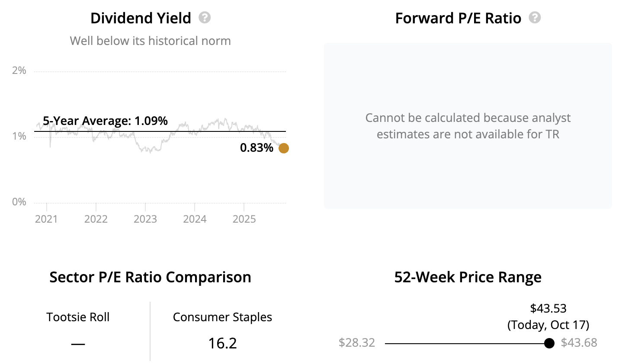This screenshot has width=622, height=364.
Task: Click the Forward P/E Ratio title
Action: pyautogui.click(x=458, y=18)
